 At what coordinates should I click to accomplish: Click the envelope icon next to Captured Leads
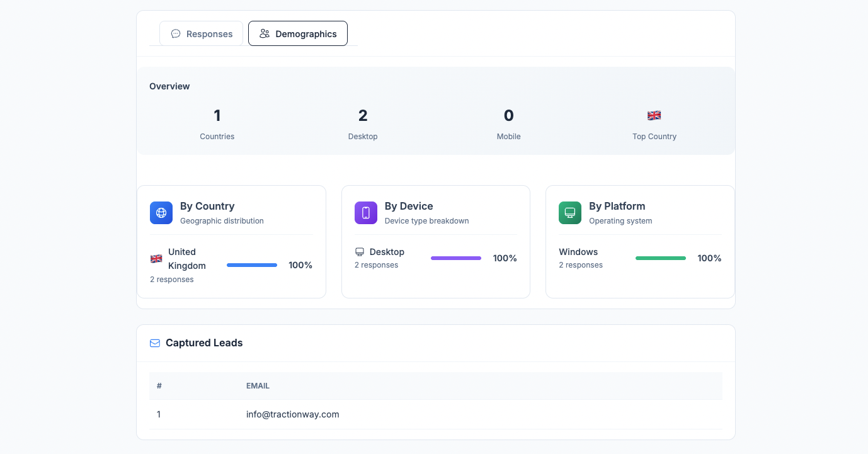pyautogui.click(x=154, y=343)
